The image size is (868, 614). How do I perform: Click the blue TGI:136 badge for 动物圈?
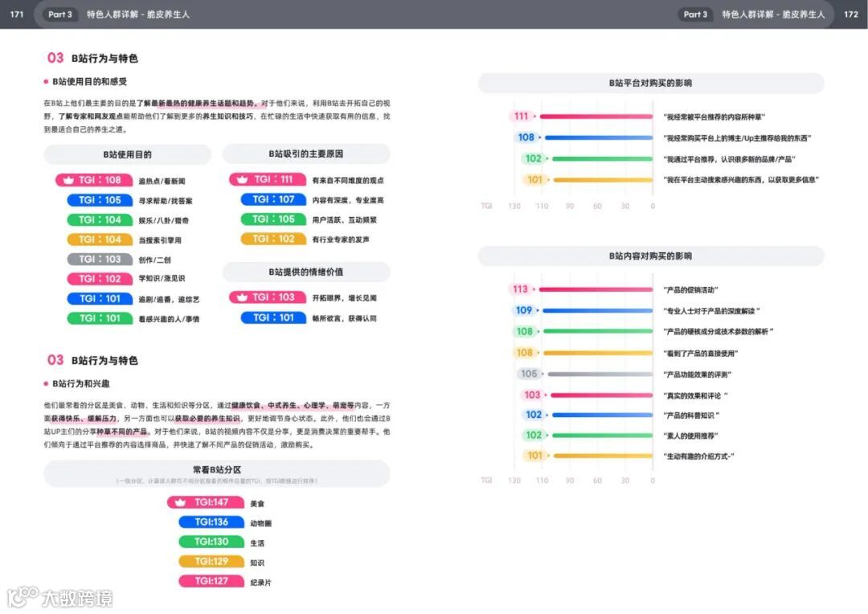(x=211, y=522)
